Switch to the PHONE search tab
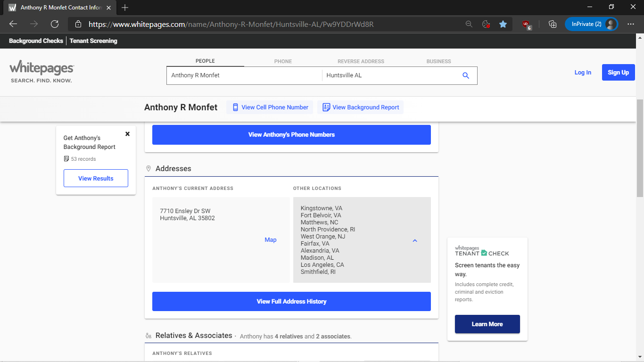 click(x=283, y=61)
